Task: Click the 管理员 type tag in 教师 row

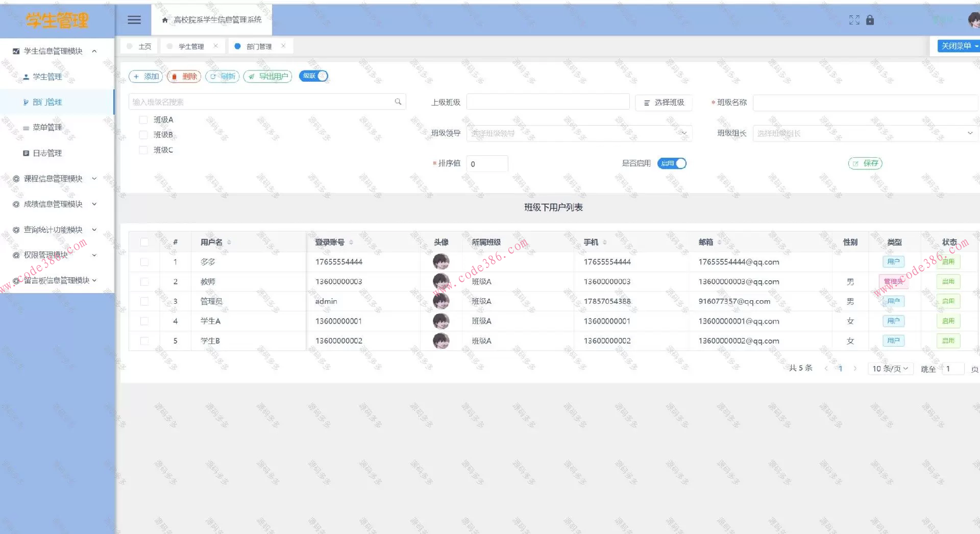Action: (893, 281)
